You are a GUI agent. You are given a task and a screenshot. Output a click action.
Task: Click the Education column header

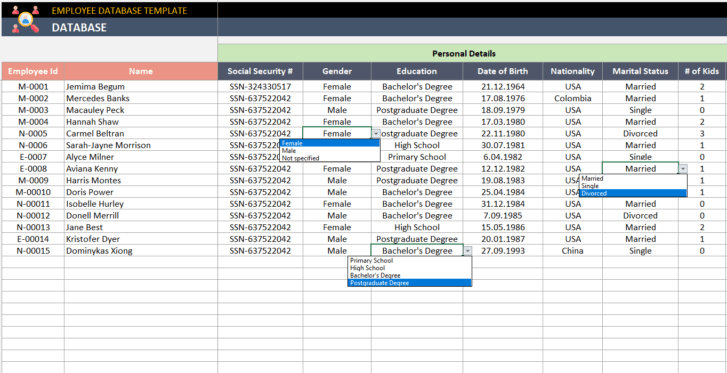[x=417, y=71]
